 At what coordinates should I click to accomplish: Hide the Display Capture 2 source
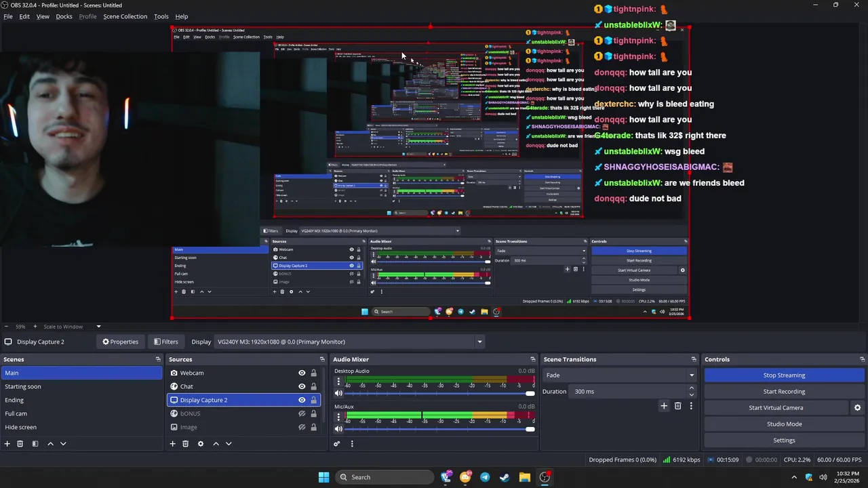click(302, 400)
